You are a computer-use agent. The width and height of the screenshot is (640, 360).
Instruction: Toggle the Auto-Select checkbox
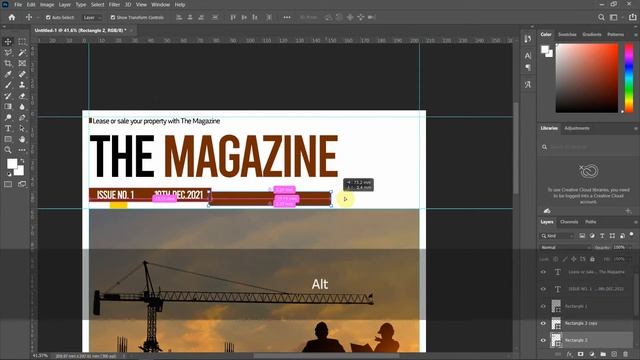48,18
